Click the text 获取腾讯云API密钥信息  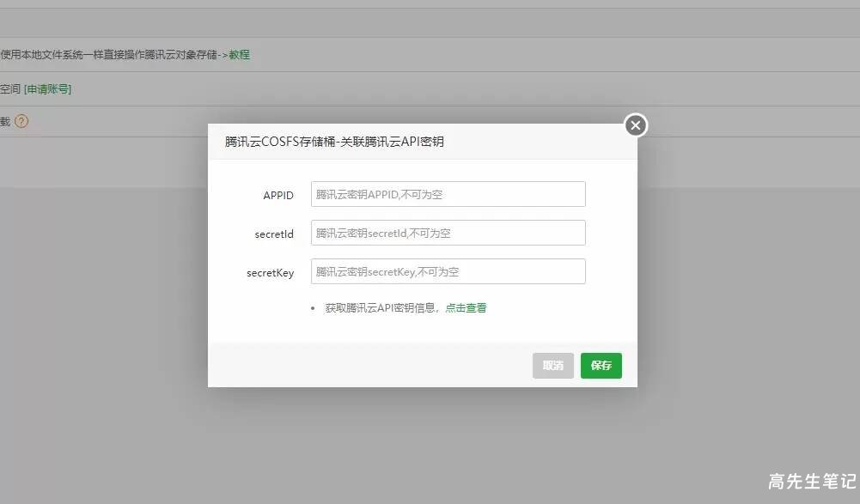coord(380,308)
